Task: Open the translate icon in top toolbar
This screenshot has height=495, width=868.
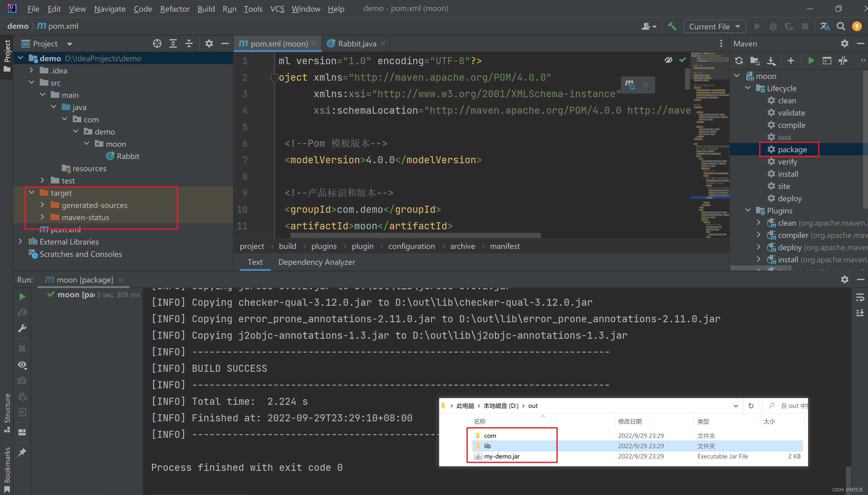Action: point(825,27)
